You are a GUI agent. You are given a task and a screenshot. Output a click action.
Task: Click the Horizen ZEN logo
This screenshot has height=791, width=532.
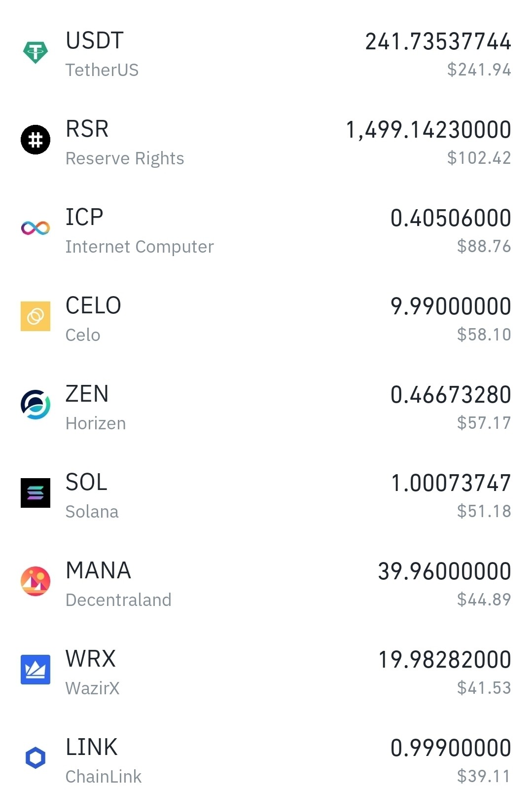35,405
